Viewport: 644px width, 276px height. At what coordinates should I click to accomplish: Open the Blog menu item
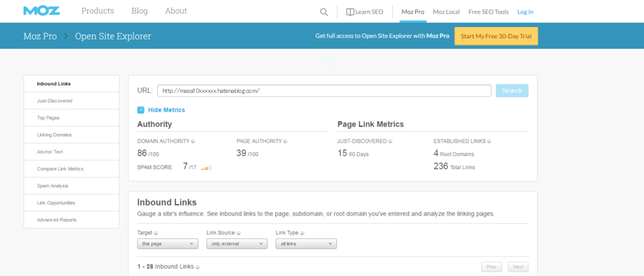click(140, 11)
